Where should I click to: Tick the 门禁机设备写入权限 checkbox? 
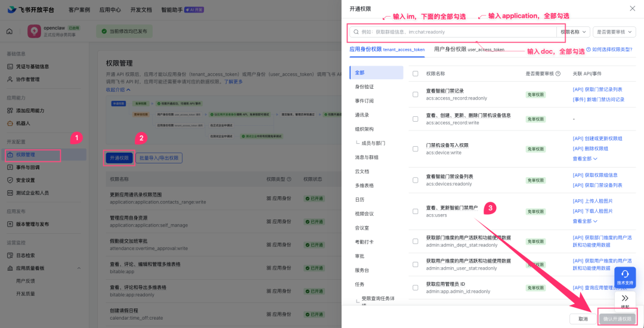click(x=416, y=148)
